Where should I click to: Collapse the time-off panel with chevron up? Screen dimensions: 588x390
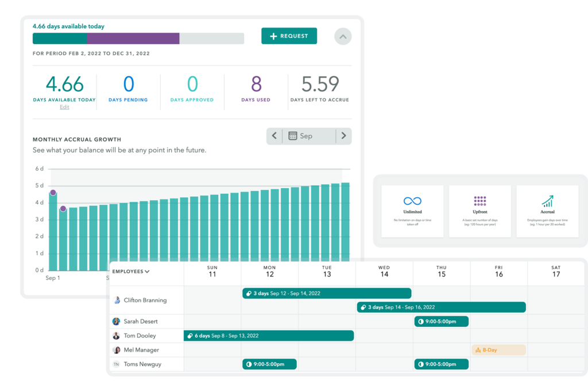coord(343,37)
